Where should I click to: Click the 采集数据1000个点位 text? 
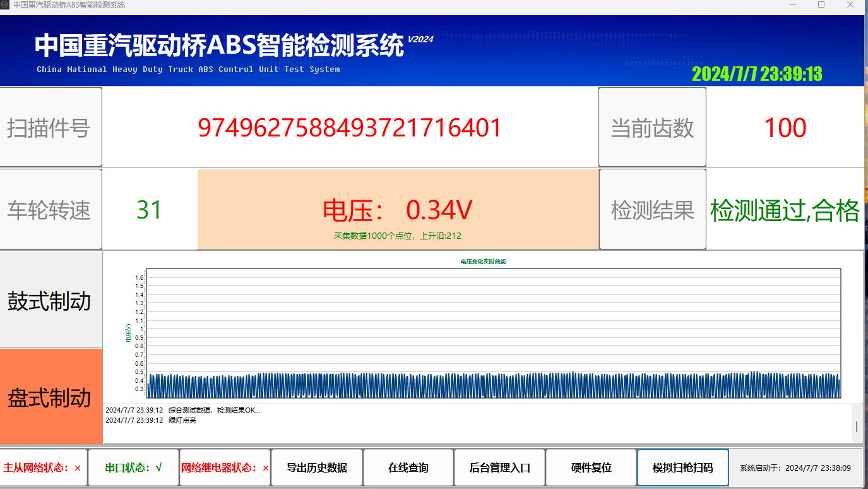click(x=398, y=236)
